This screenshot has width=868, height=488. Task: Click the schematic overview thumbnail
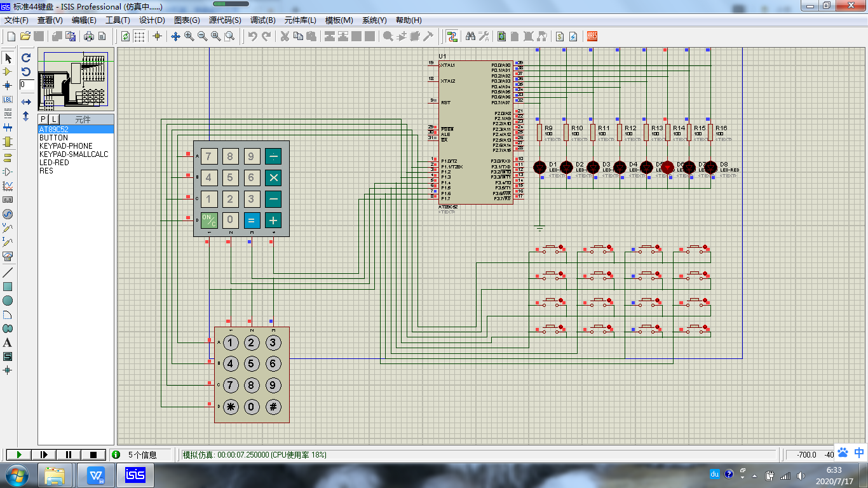(x=76, y=79)
